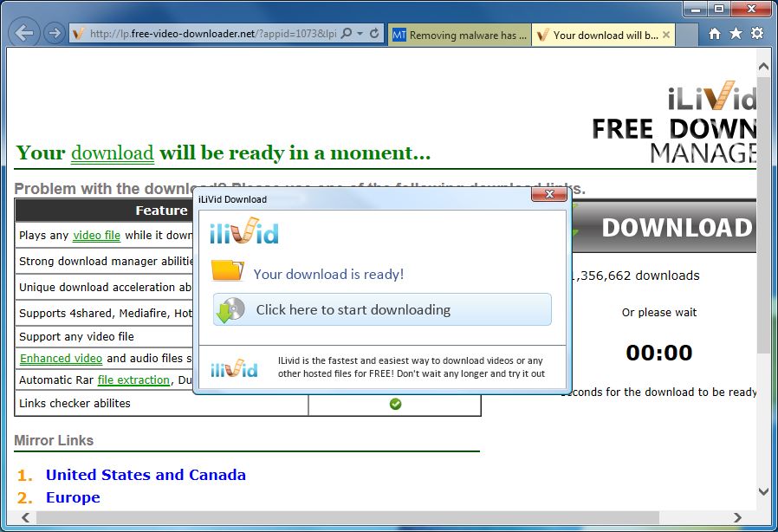
Task: Click the horizontal scrollbar right arrow
Action: coord(737,517)
